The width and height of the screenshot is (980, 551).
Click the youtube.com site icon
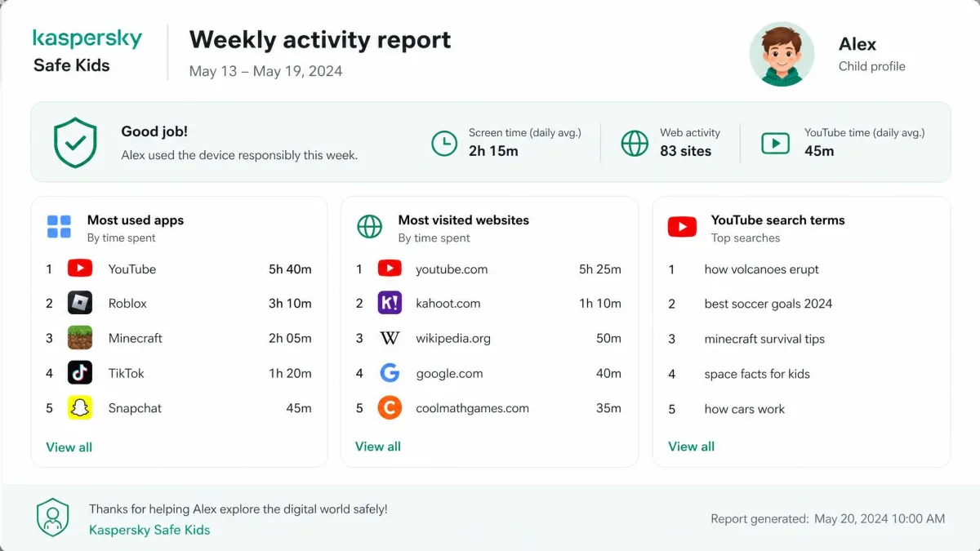390,269
